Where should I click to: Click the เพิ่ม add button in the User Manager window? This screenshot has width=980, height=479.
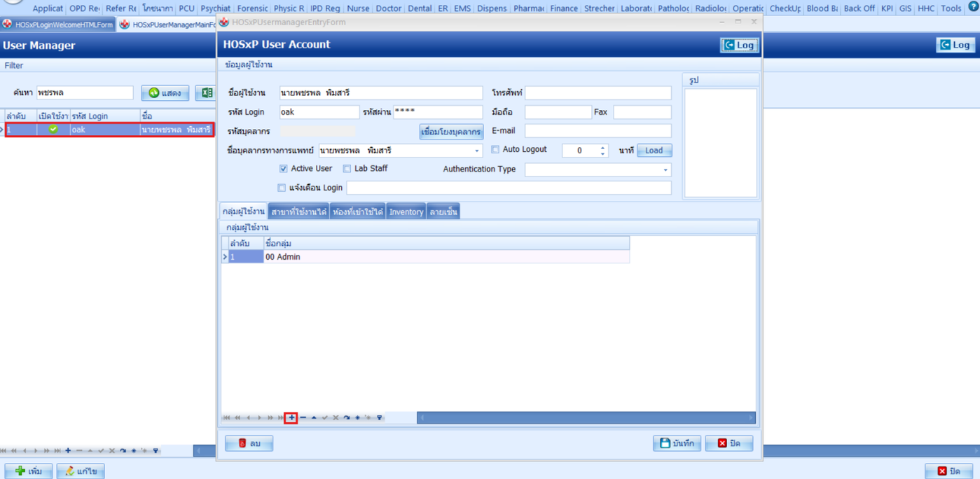(x=29, y=471)
